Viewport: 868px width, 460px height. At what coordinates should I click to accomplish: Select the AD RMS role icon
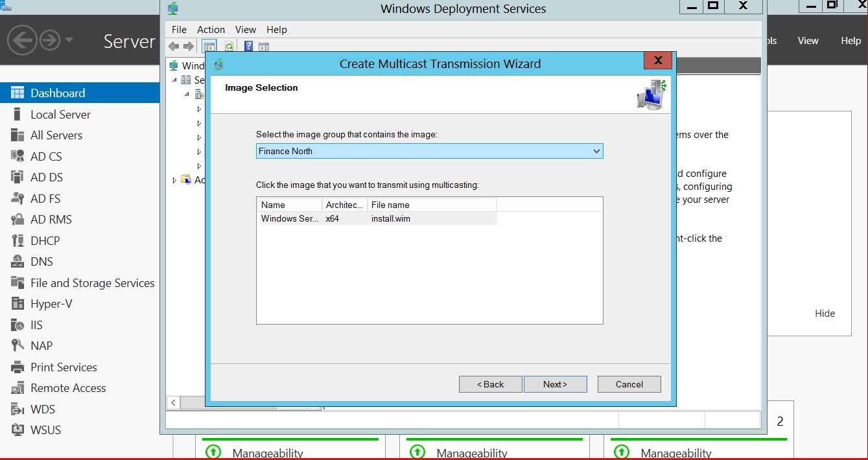(18, 219)
